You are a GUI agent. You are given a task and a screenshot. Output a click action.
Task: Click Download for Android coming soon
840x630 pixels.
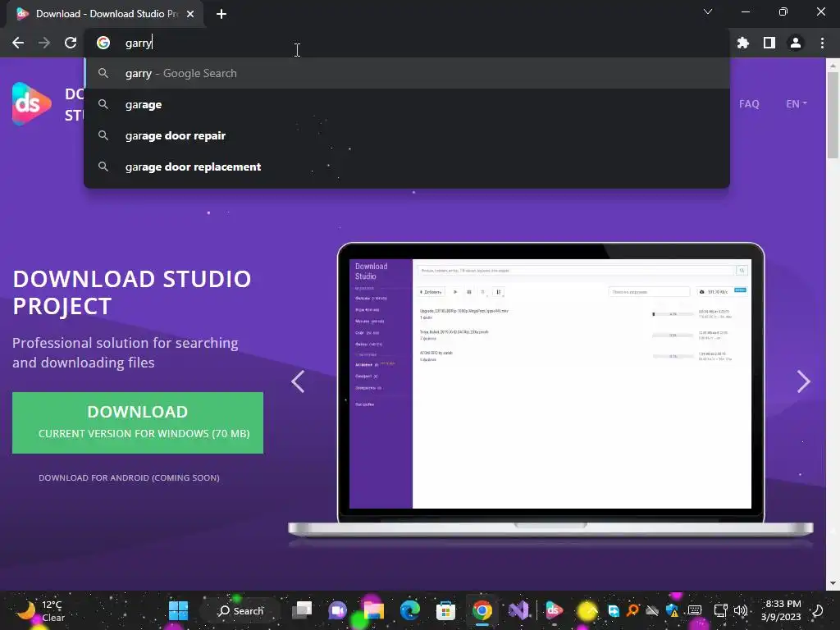tap(129, 477)
